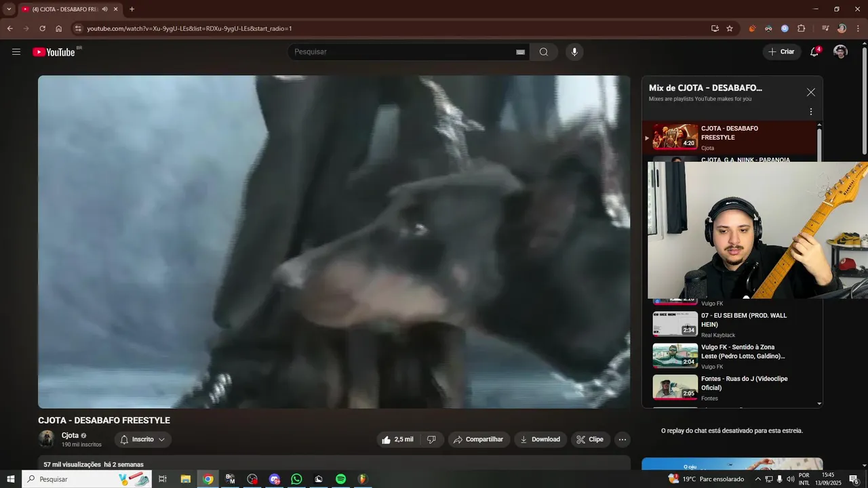Like the video with thumbs up

397,440
